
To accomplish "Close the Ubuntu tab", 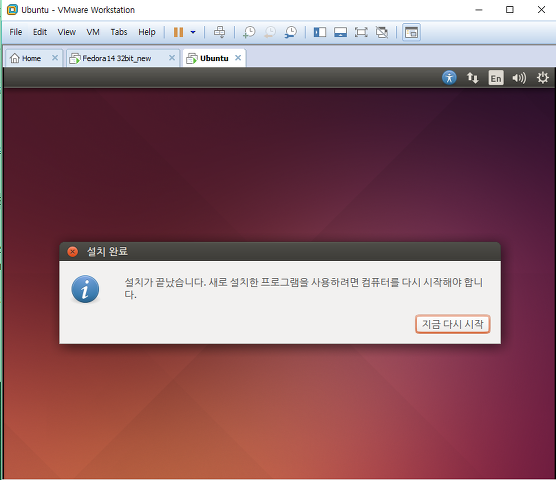I will [x=238, y=57].
